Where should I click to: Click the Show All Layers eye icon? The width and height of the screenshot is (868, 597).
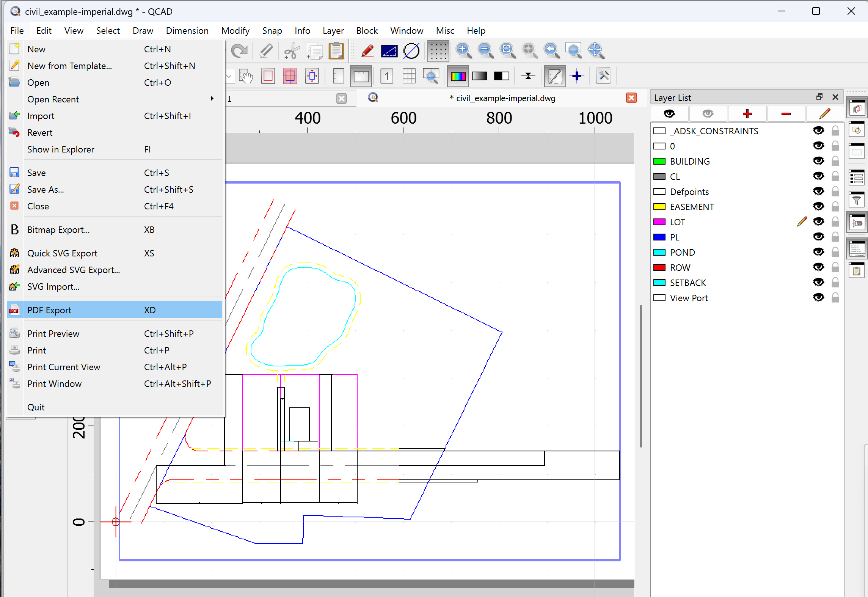click(x=669, y=114)
